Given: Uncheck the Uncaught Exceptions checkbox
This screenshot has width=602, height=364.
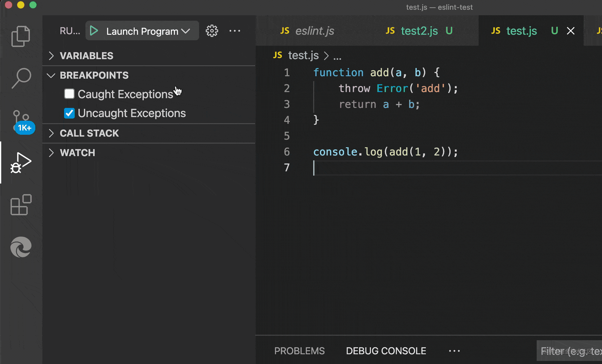Looking at the screenshot, I should [x=69, y=113].
